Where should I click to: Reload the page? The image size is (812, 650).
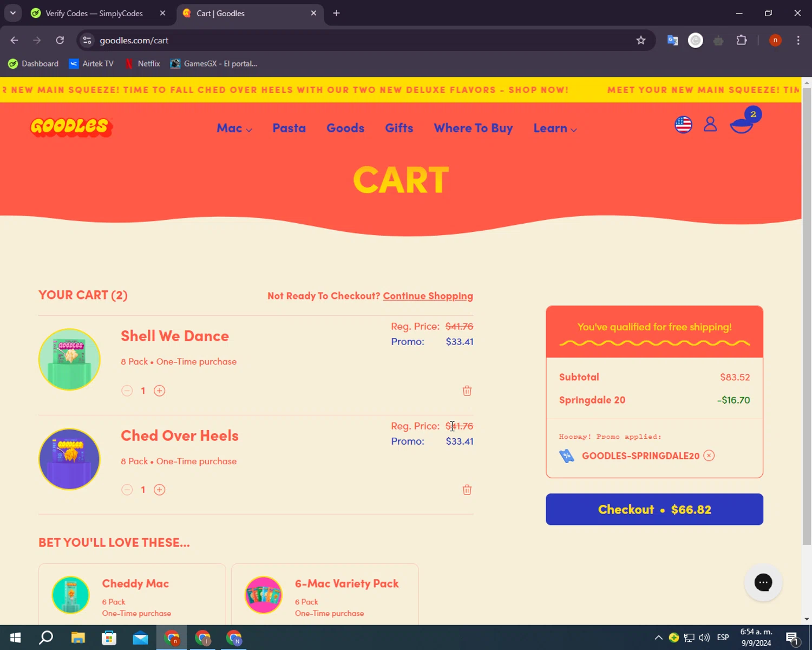(x=60, y=41)
